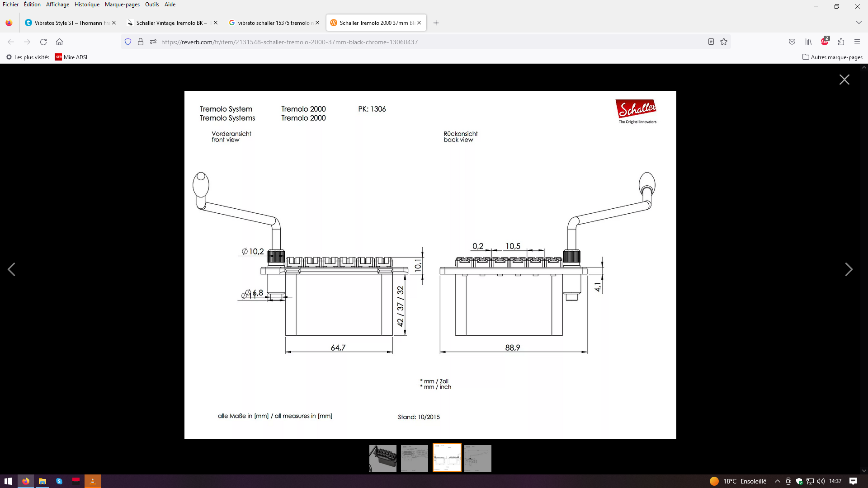Show the previous gallery image

tap(12, 269)
